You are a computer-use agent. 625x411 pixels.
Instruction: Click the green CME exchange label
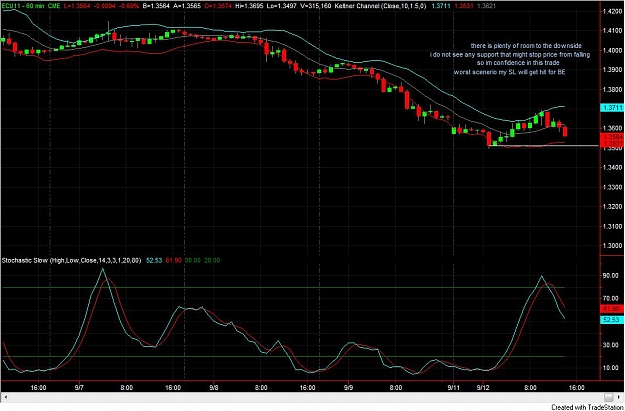pyautogui.click(x=54, y=5)
